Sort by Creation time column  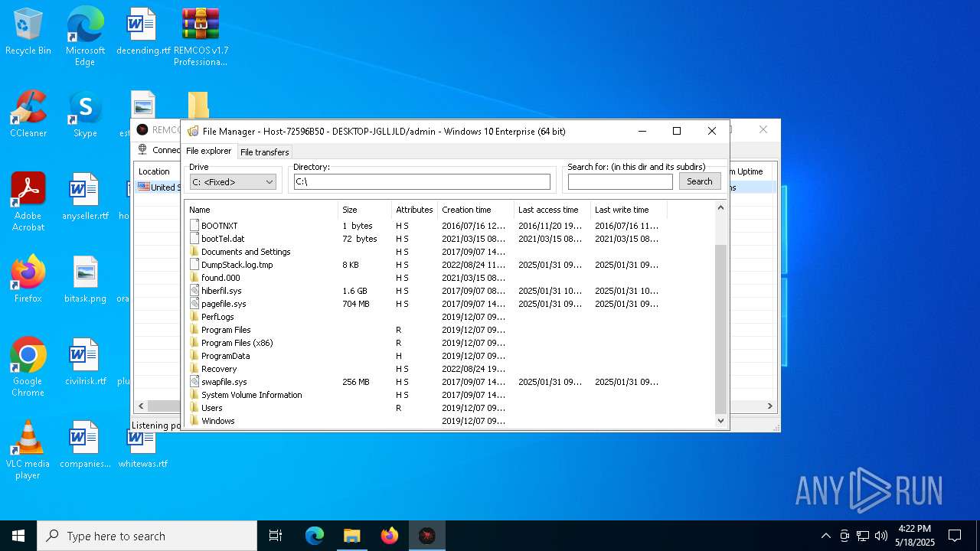click(x=475, y=210)
